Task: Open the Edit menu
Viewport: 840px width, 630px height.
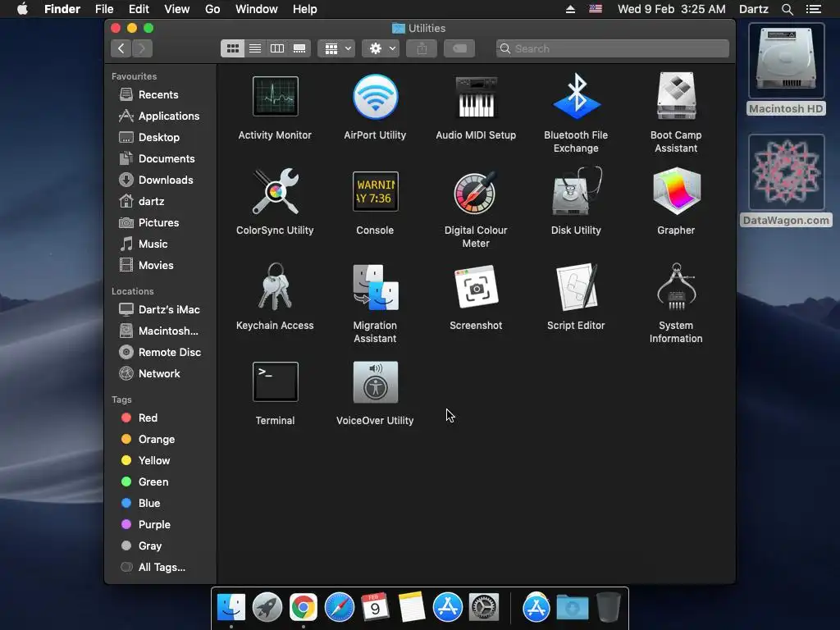Action: coord(139,9)
